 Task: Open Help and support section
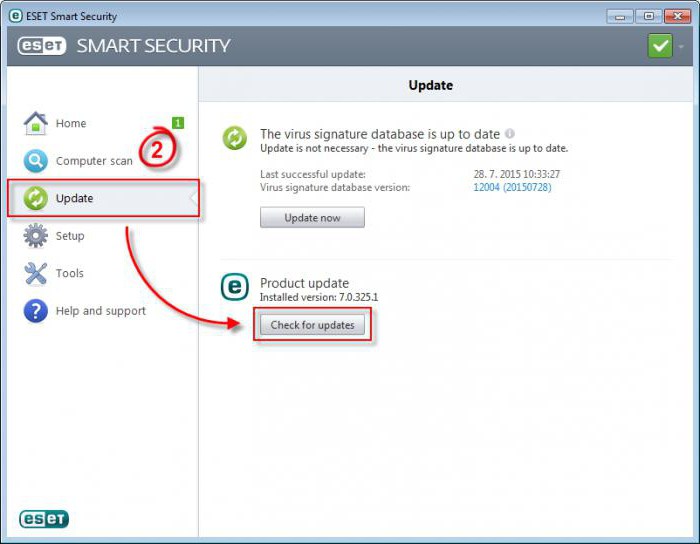(100, 311)
